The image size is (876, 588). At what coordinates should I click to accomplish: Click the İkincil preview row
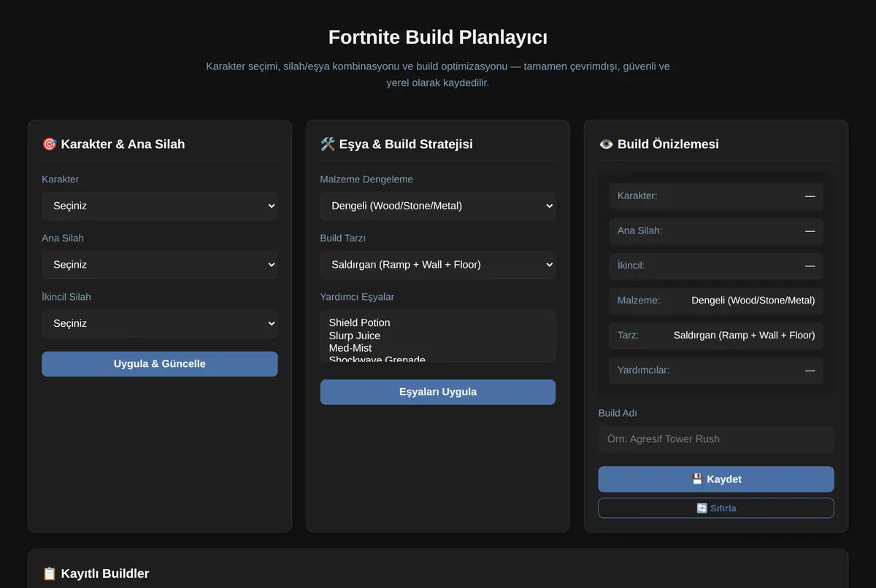[x=715, y=266]
